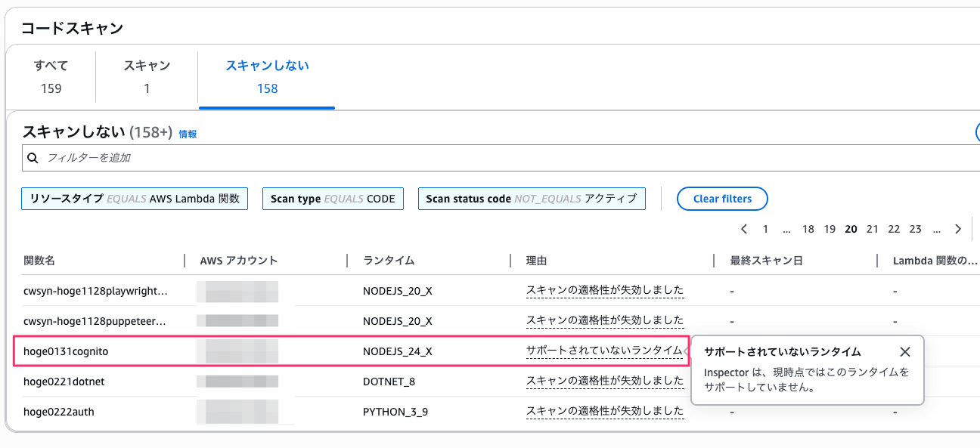Screen dimensions: 980x448
Task: Switch to the すべて tab
Action: point(51,77)
